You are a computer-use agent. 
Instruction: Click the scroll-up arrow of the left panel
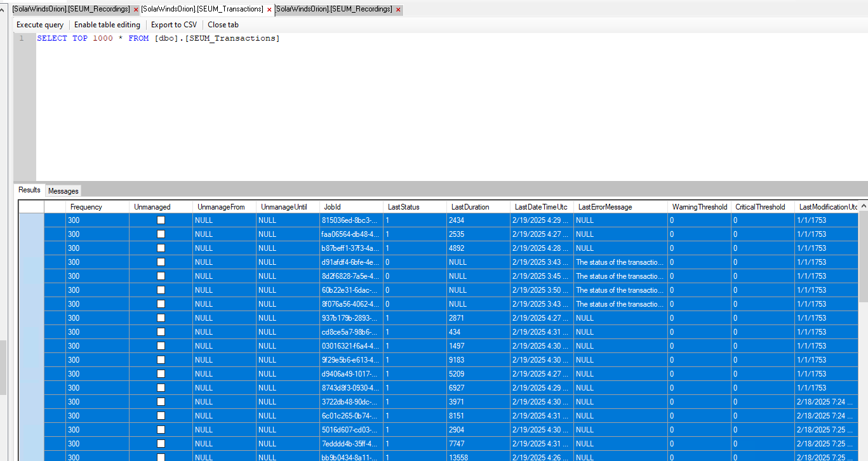[3, 9]
